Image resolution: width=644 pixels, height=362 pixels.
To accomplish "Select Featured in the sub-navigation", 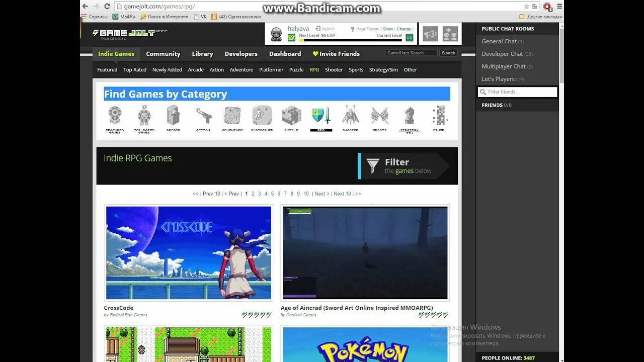I will click(107, 70).
